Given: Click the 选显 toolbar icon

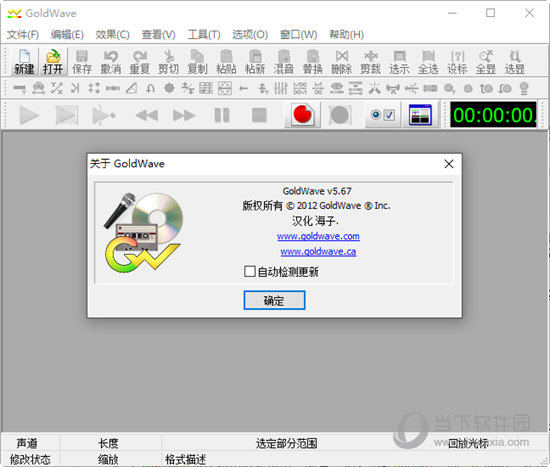Looking at the screenshot, I should tap(515, 62).
